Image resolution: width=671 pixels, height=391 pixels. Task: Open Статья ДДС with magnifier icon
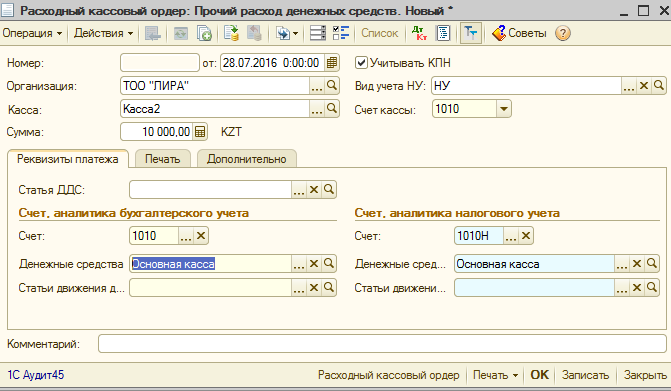(x=329, y=190)
